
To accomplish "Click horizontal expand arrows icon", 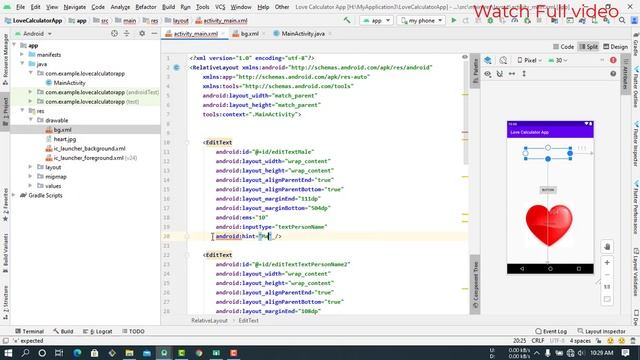I will pyautogui.click(x=512, y=74).
